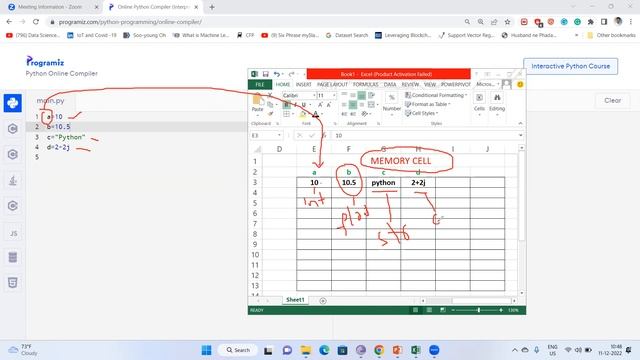Open Format as Table dropdown
Viewport: 640px width, 360px height.
[428, 104]
